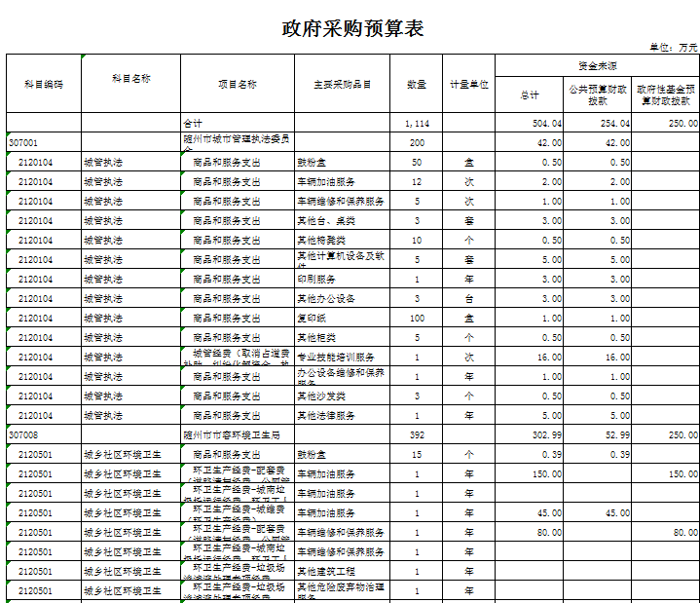Select the 科目名称 column header

[x=130, y=78]
